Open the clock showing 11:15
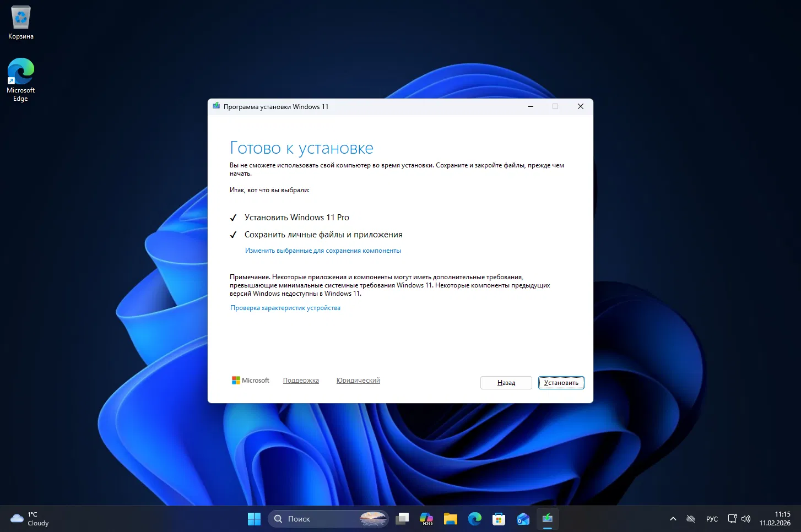Viewport: 801px width, 532px height. (775, 519)
